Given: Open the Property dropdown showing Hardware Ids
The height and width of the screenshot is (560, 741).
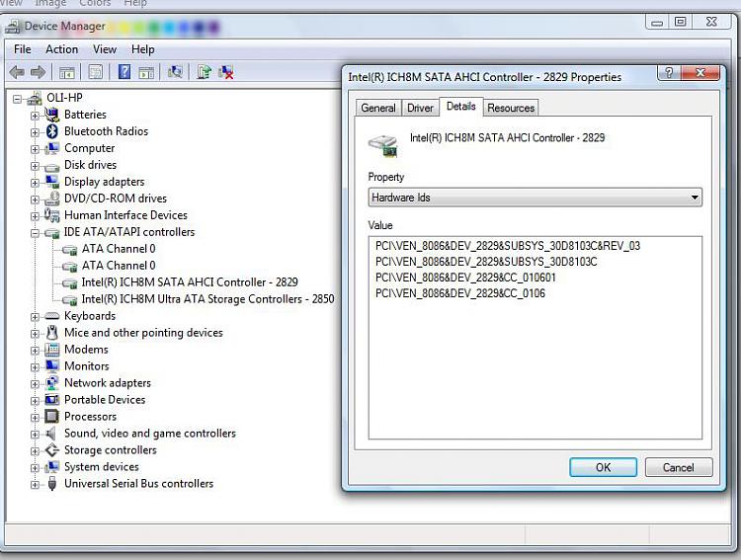Looking at the screenshot, I should [x=535, y=198].
